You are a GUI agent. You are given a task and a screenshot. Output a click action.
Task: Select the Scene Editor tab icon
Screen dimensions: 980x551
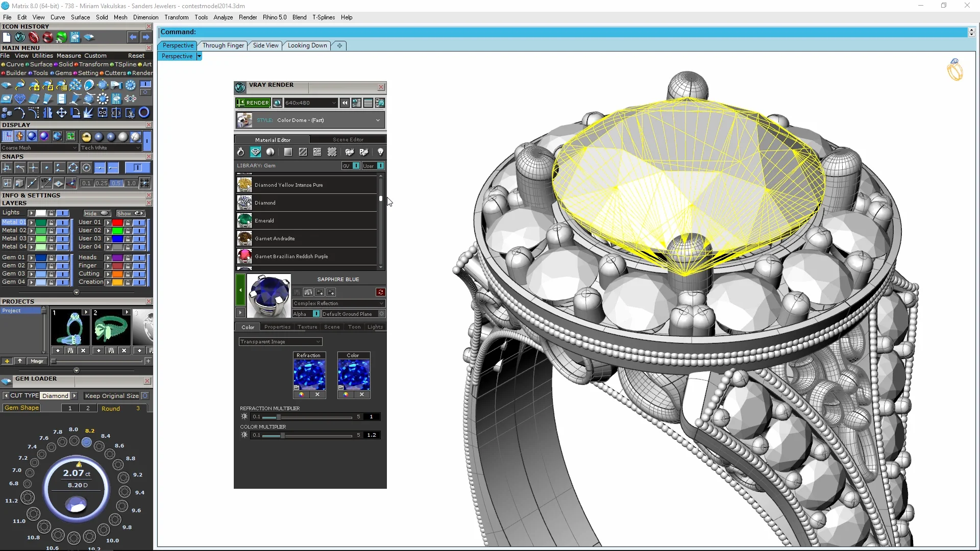tap(347, 139)
